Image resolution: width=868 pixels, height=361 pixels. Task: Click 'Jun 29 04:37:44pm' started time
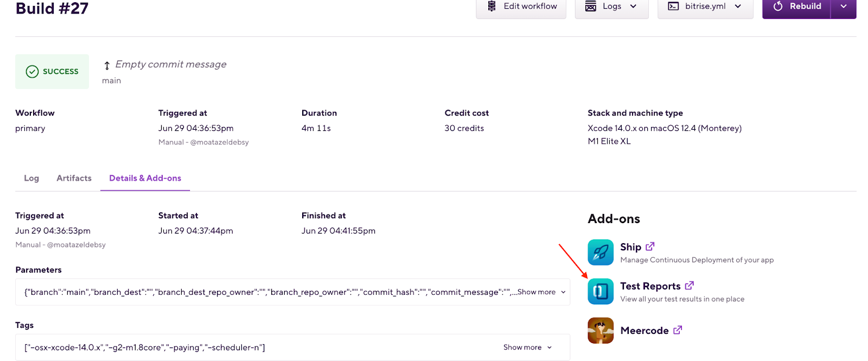click(x=196, y=231)
